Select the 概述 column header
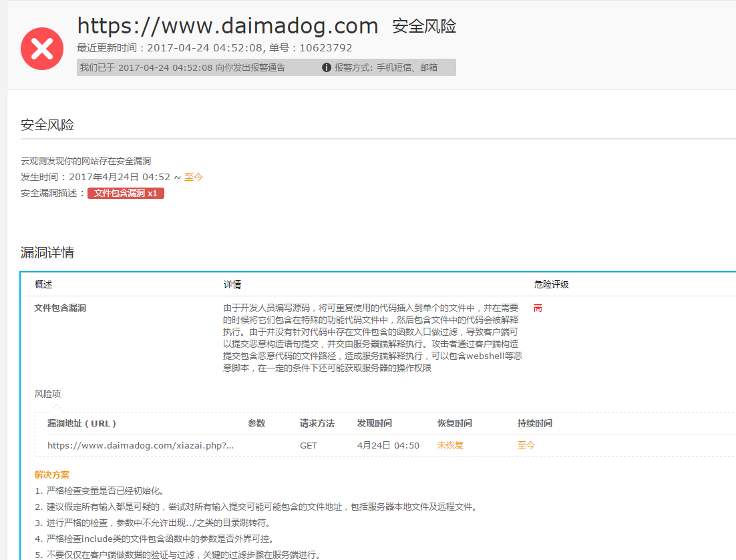 [x=43, y=284]
